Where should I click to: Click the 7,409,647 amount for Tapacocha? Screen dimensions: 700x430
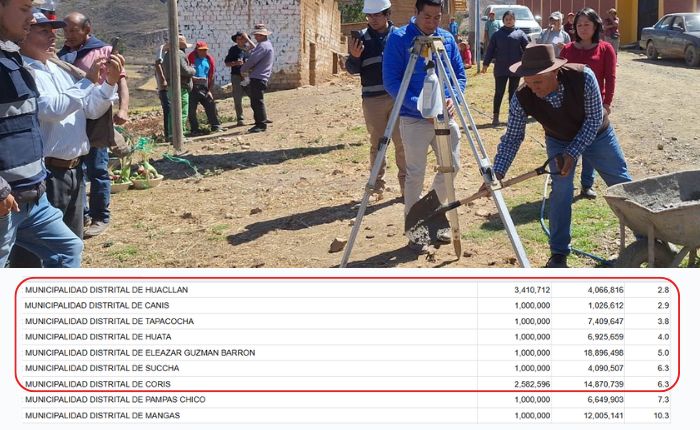[x=605, y=321]
